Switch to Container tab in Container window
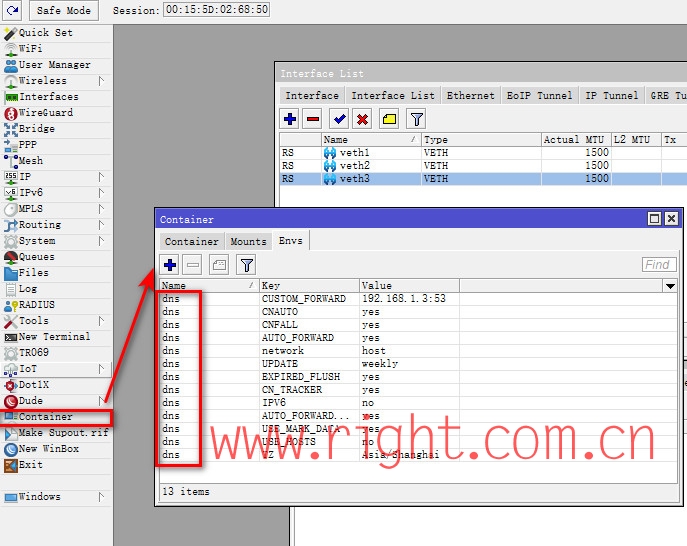Viewport: 687px width, 546px height. [191, 241]
